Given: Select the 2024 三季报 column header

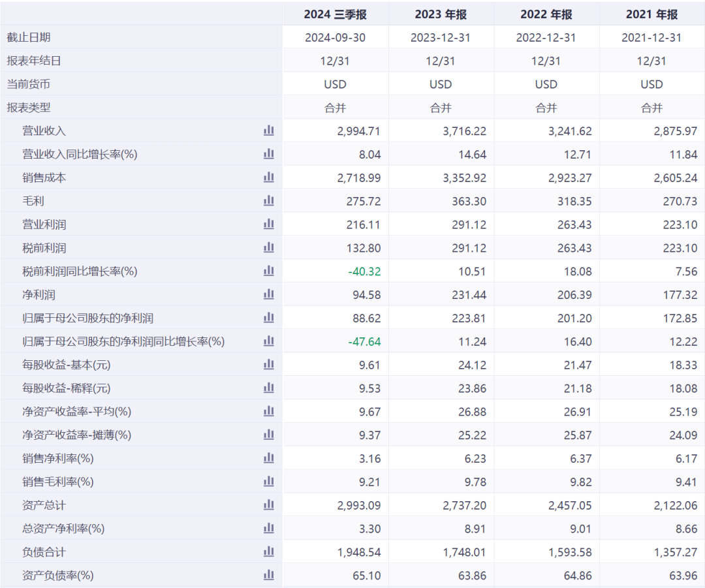Looking at the screenshot, I should click(x=335, y=14).
